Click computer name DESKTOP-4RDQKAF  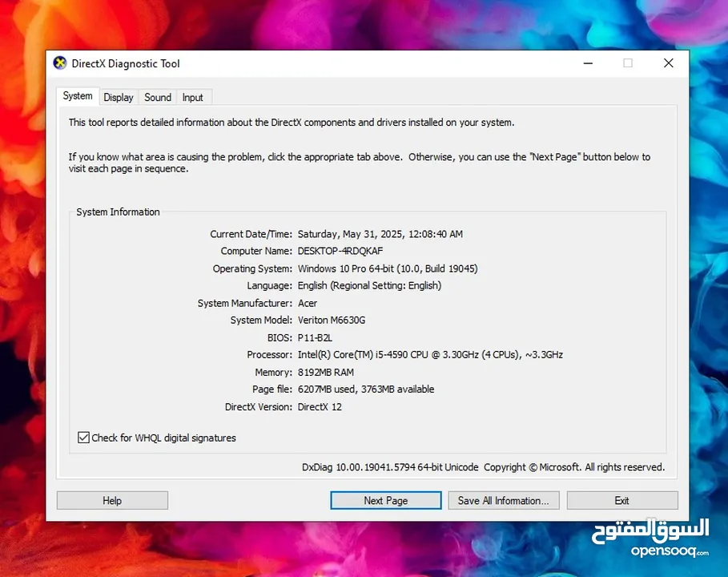click(340, 251)
